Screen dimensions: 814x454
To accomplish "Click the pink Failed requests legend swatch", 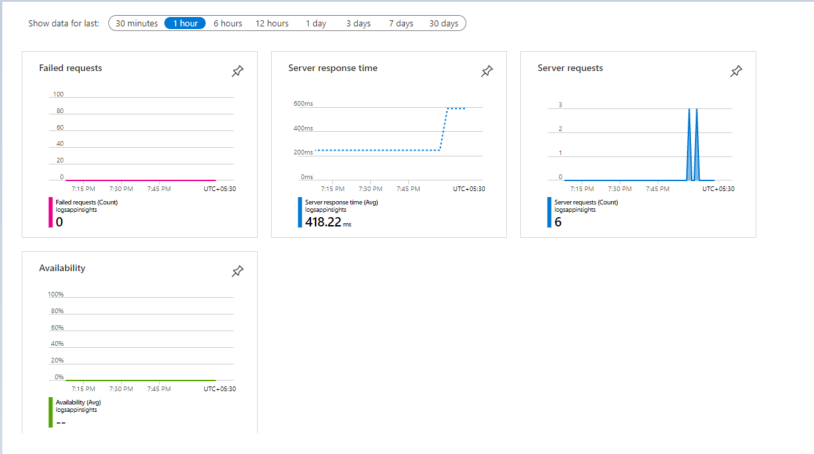I will [50, 212].
